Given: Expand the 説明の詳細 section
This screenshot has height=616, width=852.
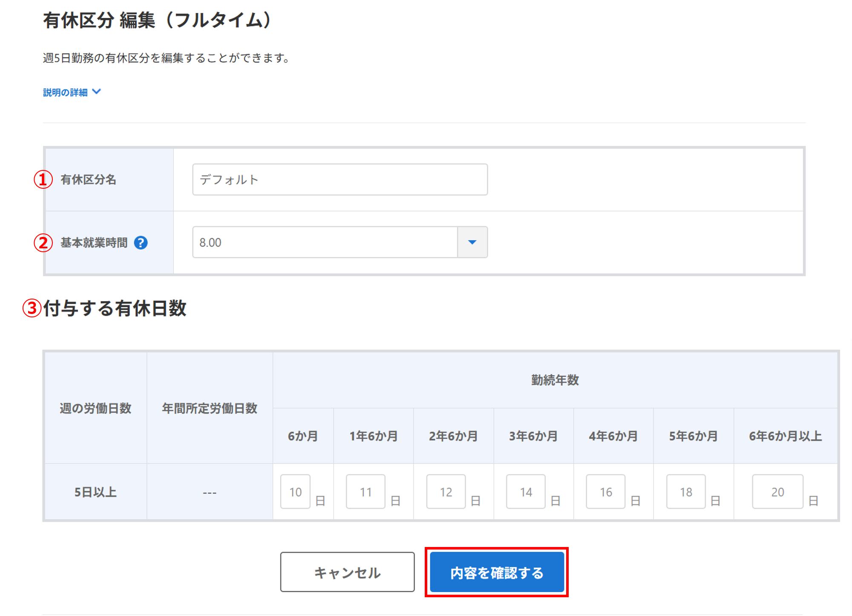Looking at the screenshot, I should pos(65,92).
